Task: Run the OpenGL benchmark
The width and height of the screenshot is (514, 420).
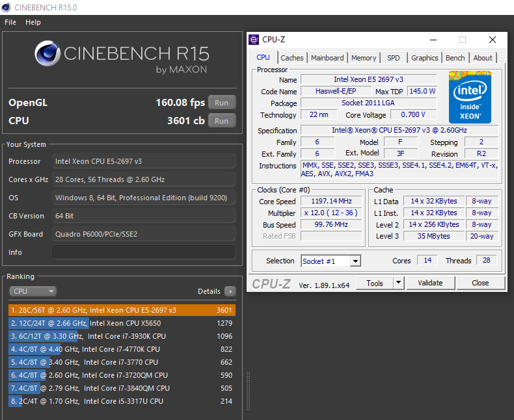Action: tap(222, 103)
